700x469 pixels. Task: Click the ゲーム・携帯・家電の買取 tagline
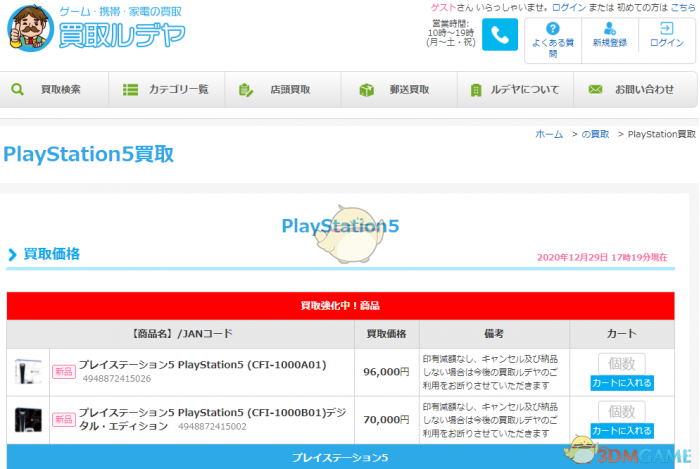[x=121, y=12]
